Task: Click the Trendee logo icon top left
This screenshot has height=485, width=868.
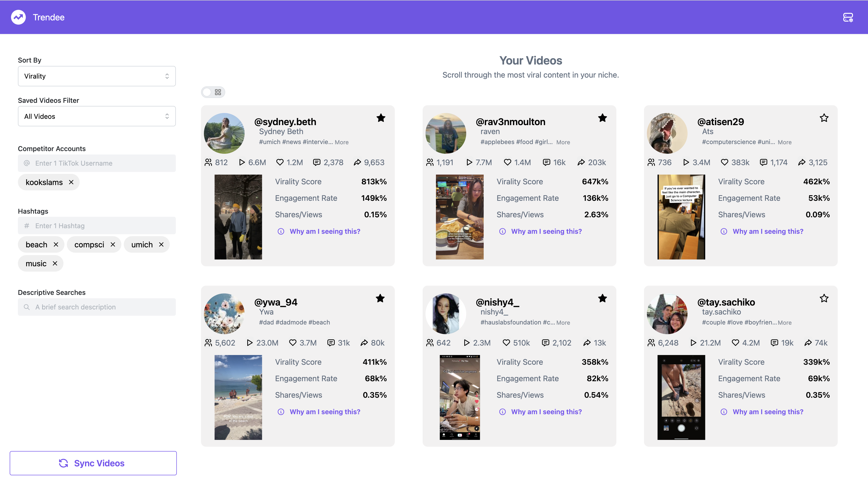Action: (x=18, y=17)
